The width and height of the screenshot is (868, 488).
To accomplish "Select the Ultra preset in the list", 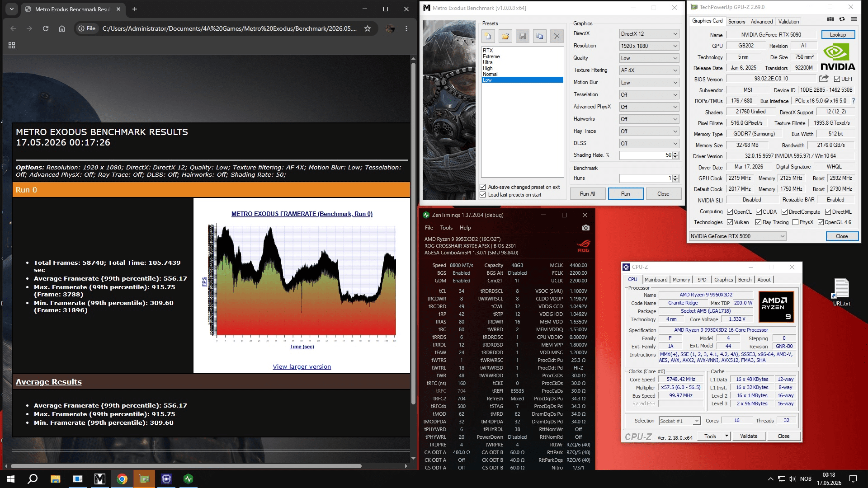I will (x=522, y=62).
